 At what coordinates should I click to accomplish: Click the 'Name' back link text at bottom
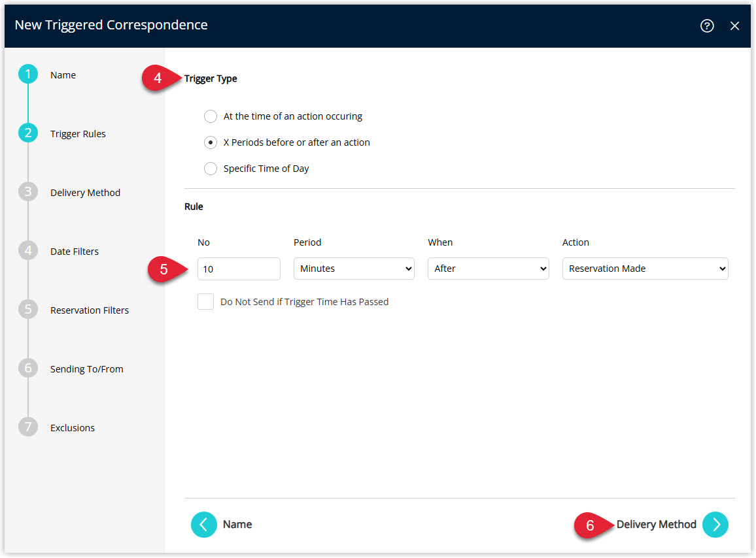point(237,524)
